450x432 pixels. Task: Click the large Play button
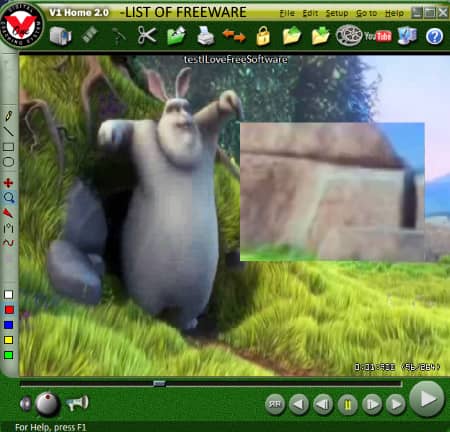click(427, 399)
